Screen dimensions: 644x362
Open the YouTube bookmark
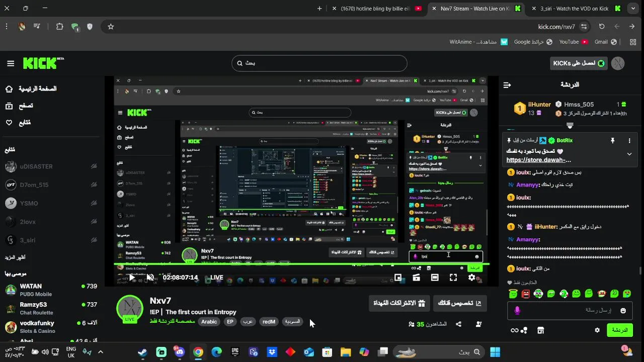[574, 42]
